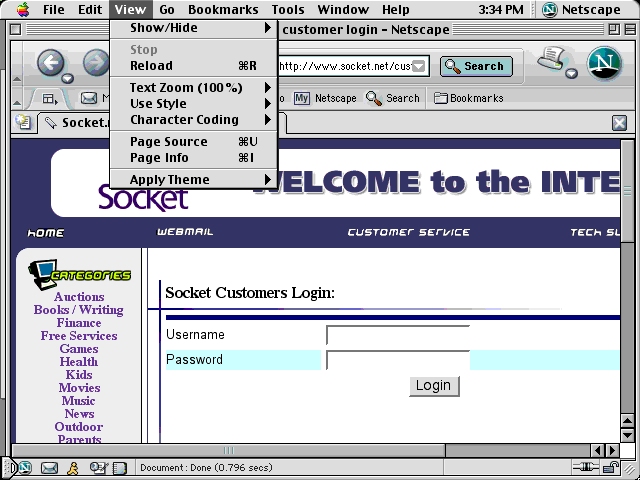Click the horizontal scrollbar right arrow

click(612, 451)
